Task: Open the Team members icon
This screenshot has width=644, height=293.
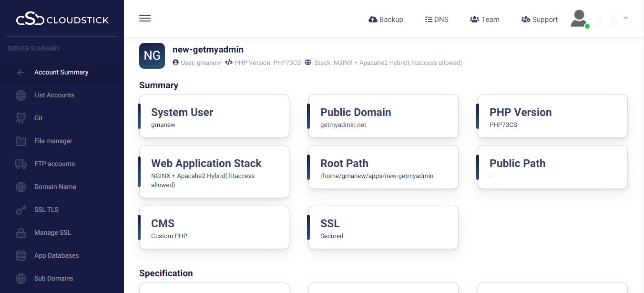Action: pyautogui.click(x=474, y=19)
